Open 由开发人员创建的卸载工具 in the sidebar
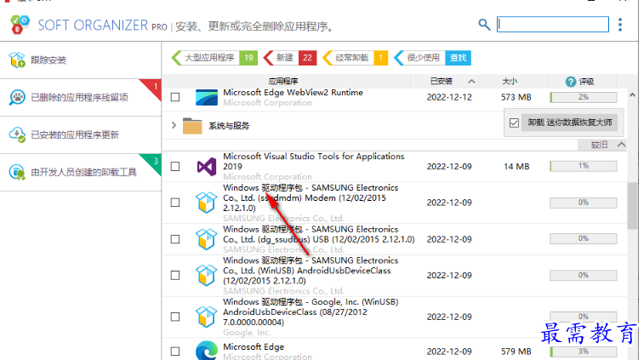The image size is (644, 360). 81,172
